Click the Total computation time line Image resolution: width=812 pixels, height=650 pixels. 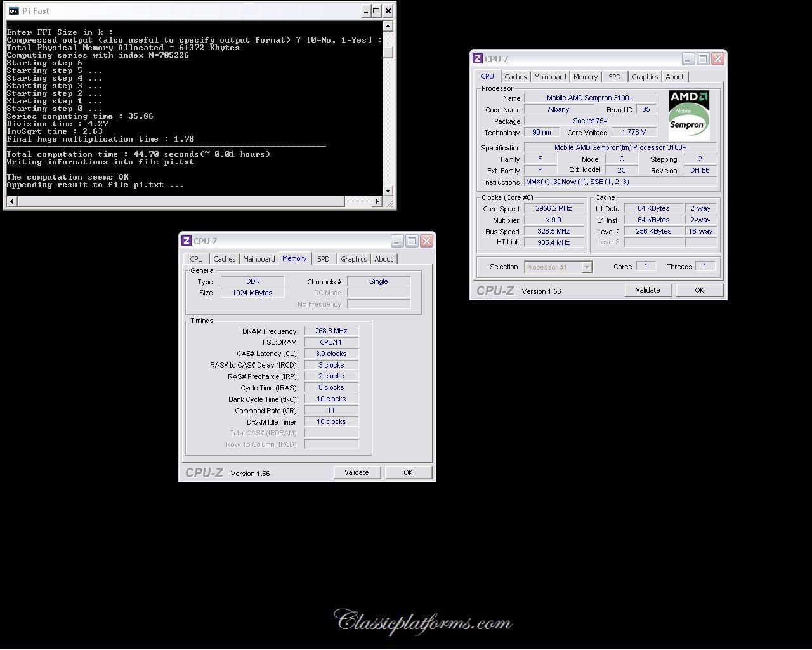[x=138, y=154]
